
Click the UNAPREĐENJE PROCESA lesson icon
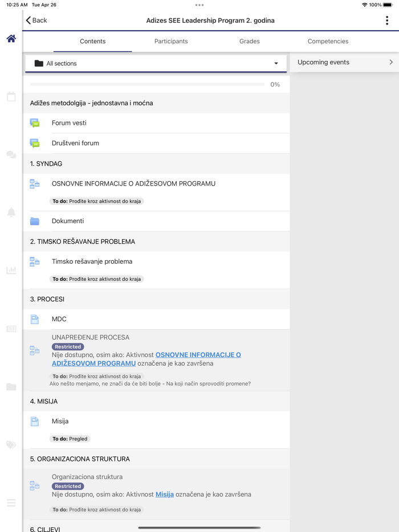(x=35, y=350)
